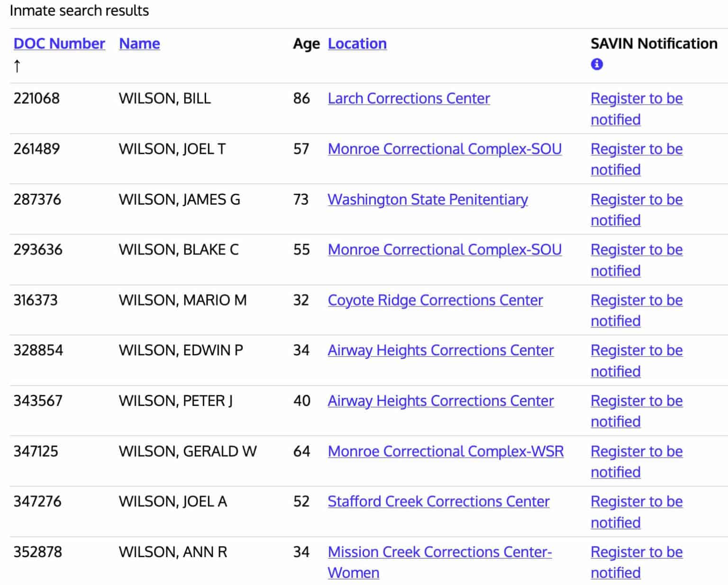
Task: Click the SAVIN Notification info icon
Action: click(x=597, y=64)
